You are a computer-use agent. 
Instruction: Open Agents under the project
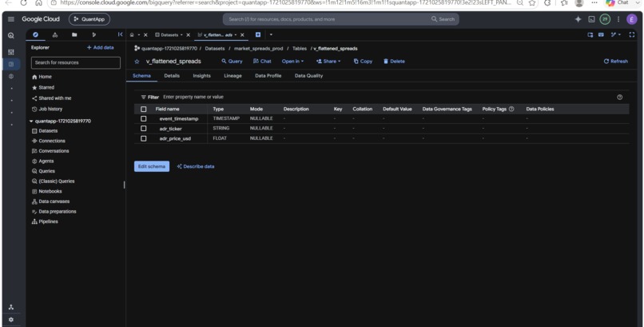click(x=42, y=161)
